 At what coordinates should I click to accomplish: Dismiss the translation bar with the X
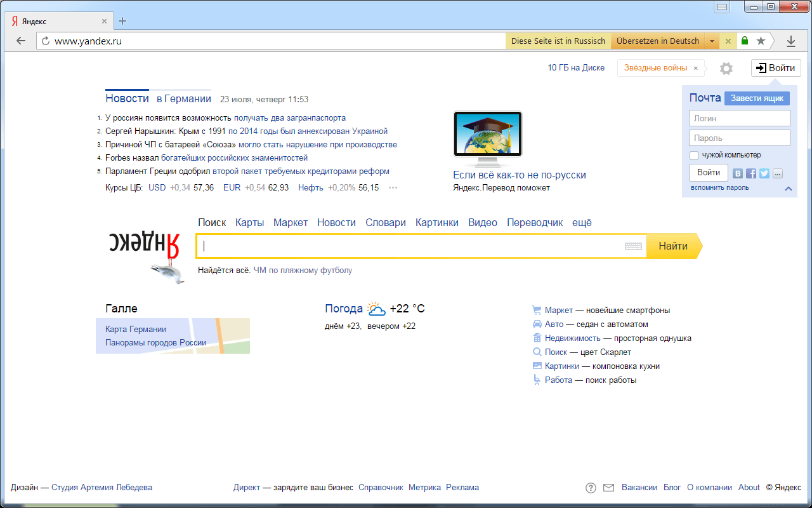(728, 41)
